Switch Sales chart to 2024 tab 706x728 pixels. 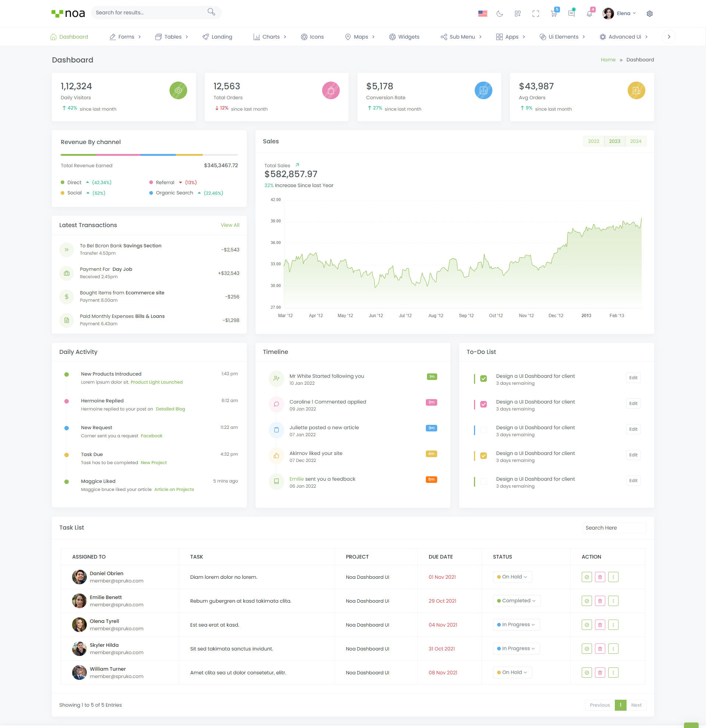pyautogui.click(x=635, y=141)
